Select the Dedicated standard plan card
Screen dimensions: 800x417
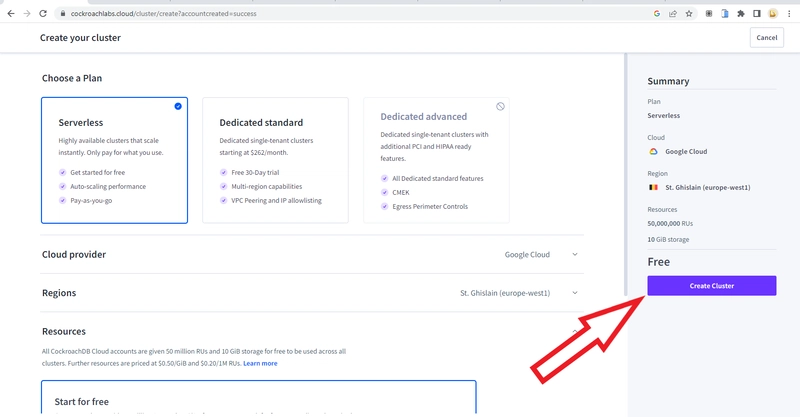276,160
